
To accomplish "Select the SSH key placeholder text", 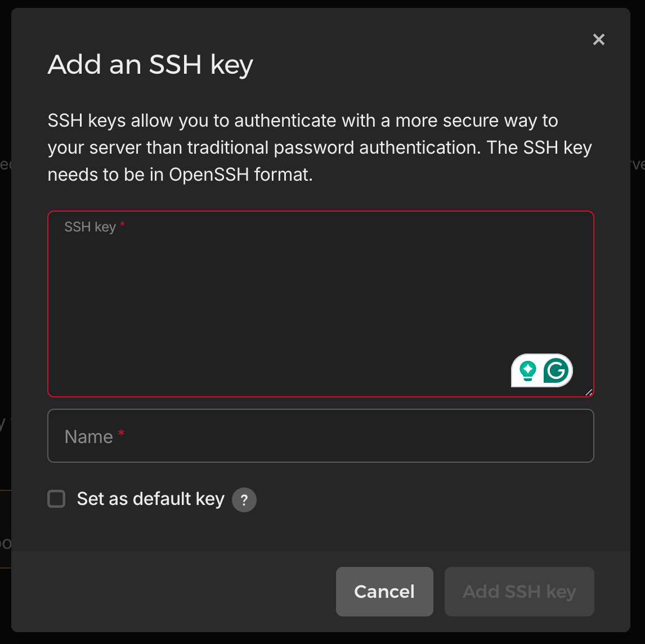I will coord(90,226).
